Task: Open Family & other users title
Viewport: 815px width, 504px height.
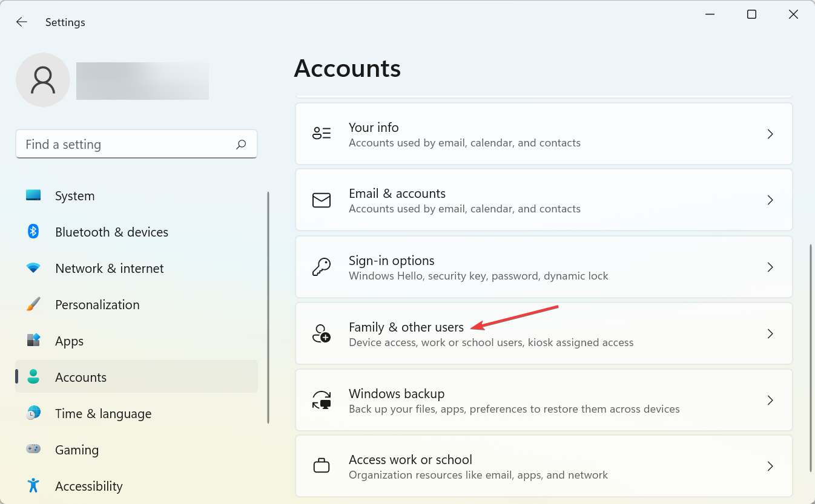Action: pos(406,327)
